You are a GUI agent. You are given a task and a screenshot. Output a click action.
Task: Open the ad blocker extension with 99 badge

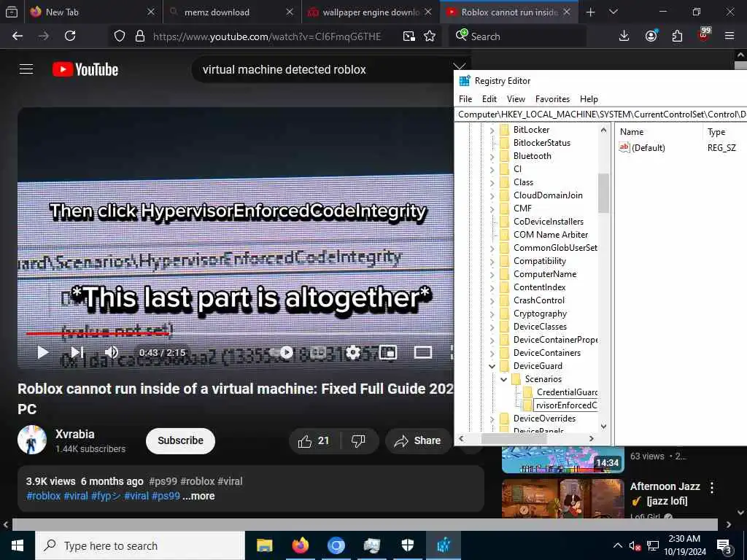tap(704, 35)
